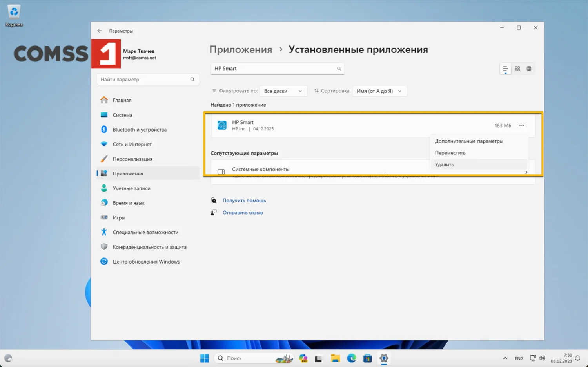Click Приложения breadcrumb
588x367 pixels.
241,50
